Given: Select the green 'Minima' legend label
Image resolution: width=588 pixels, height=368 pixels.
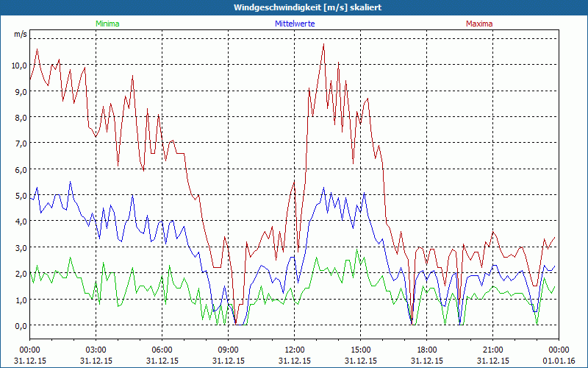Looking at the screenshot, I should click(107, 24).
